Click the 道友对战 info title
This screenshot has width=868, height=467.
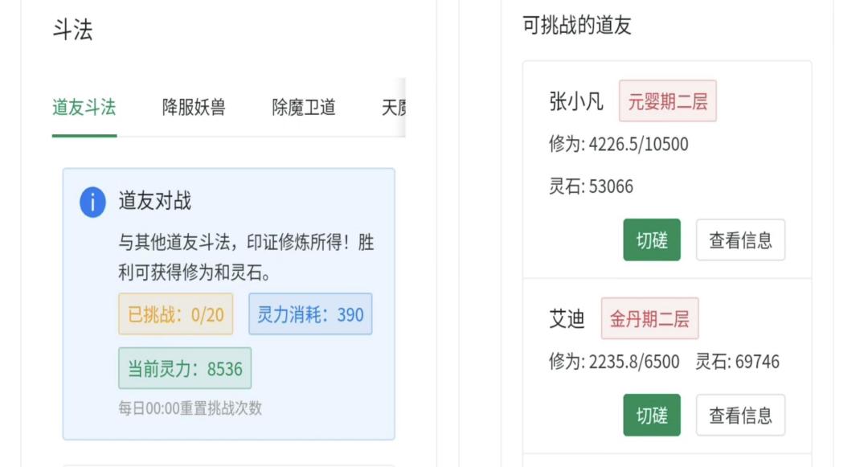tap(155, 201)
